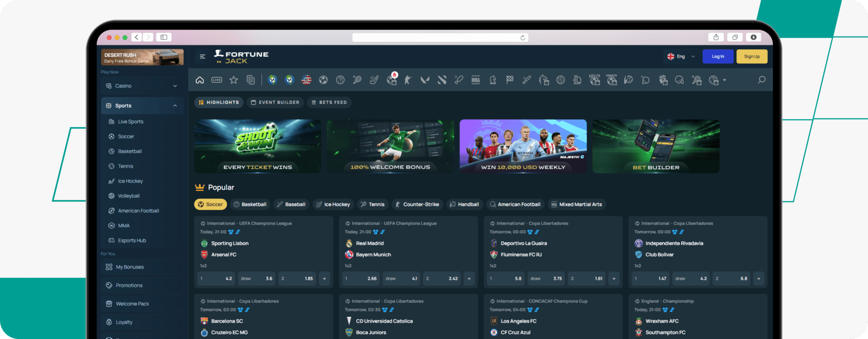Bet on Club Bolivar at odds 6.8
Screen dimensions: 868x339
pos(732,279)
